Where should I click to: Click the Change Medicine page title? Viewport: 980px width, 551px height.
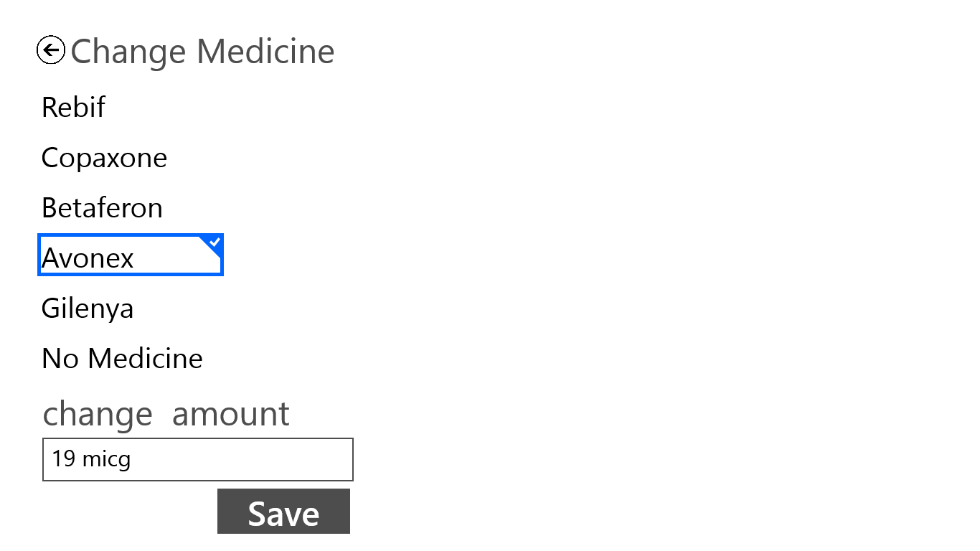tap(202, 52)
